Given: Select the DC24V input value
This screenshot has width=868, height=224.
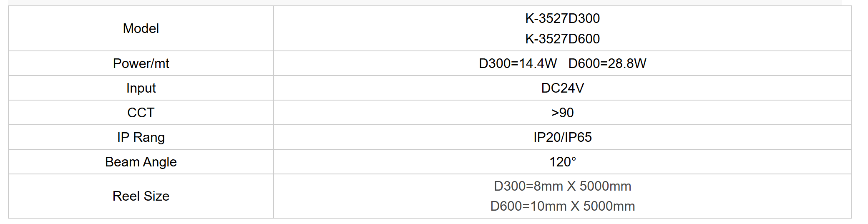Looking at the screenshot, I should click(562, 88).
